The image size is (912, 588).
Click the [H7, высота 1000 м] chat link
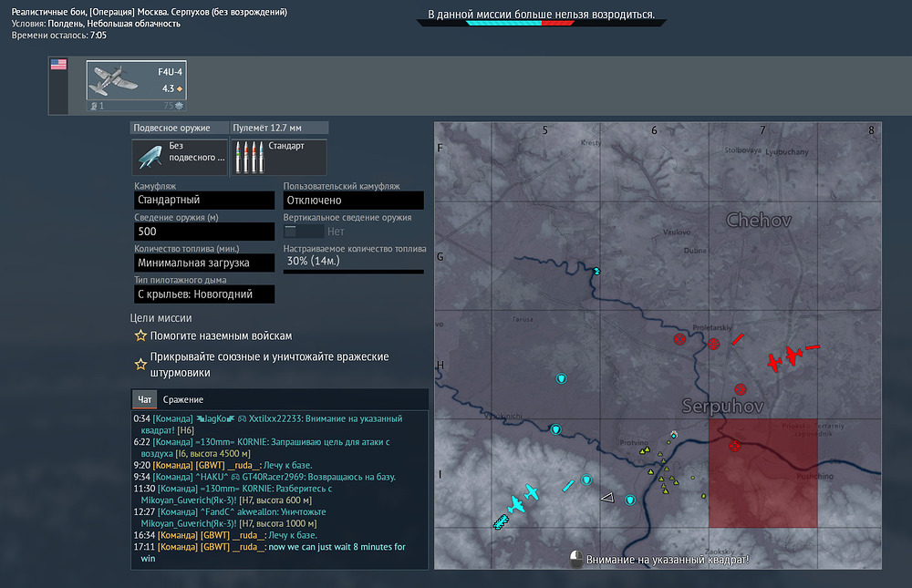[278, 523]
